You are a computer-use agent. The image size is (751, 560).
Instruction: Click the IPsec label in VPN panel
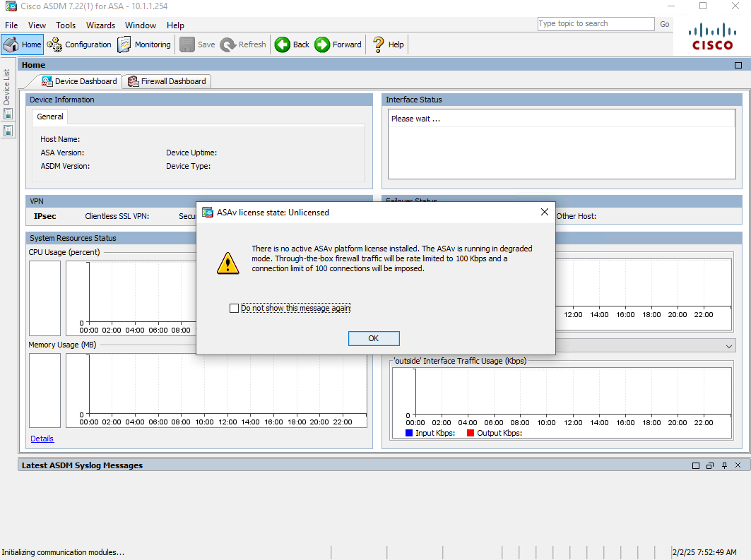click(x=45, y=216)
